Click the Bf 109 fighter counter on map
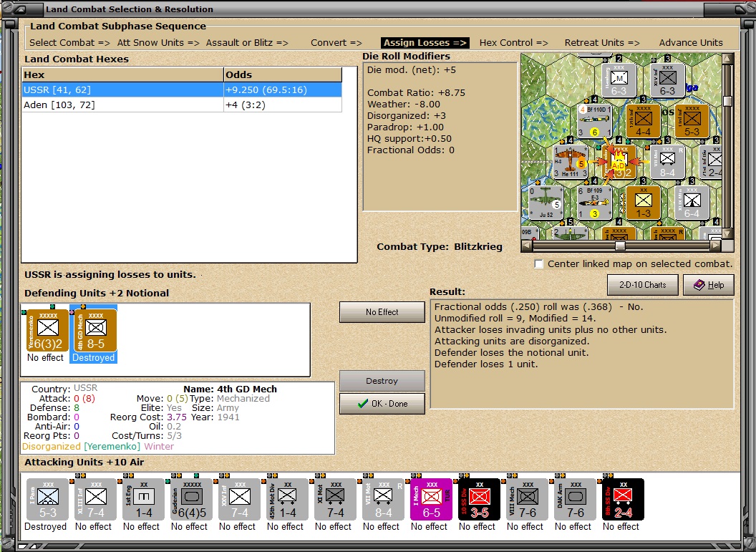This screenshot has width=756, height=552. 594,203
